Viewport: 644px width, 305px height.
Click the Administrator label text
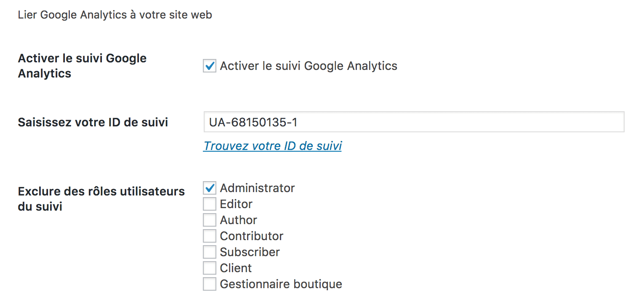coord(257,188)
